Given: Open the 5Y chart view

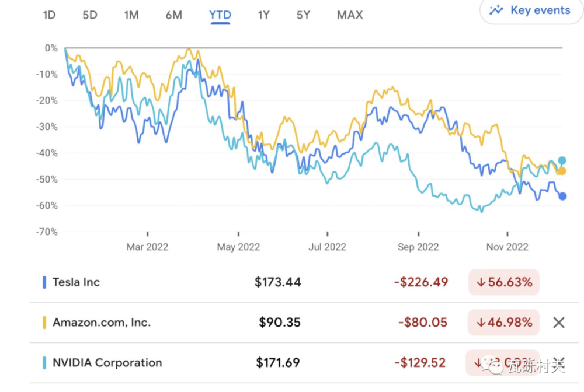Looking at the screenshot, I should coord(303,15).
